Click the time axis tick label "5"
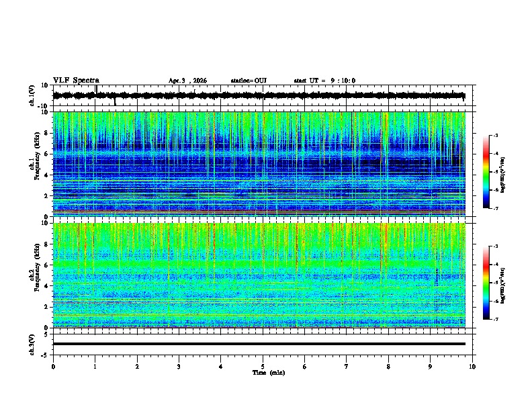This screenshot has height=411, width=532. click(x=263, y=367)
